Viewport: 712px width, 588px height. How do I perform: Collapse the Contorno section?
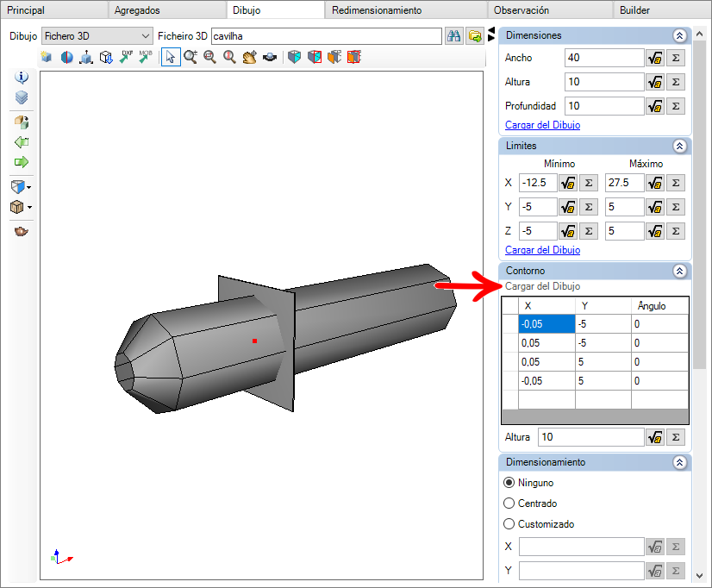point(679,271)
